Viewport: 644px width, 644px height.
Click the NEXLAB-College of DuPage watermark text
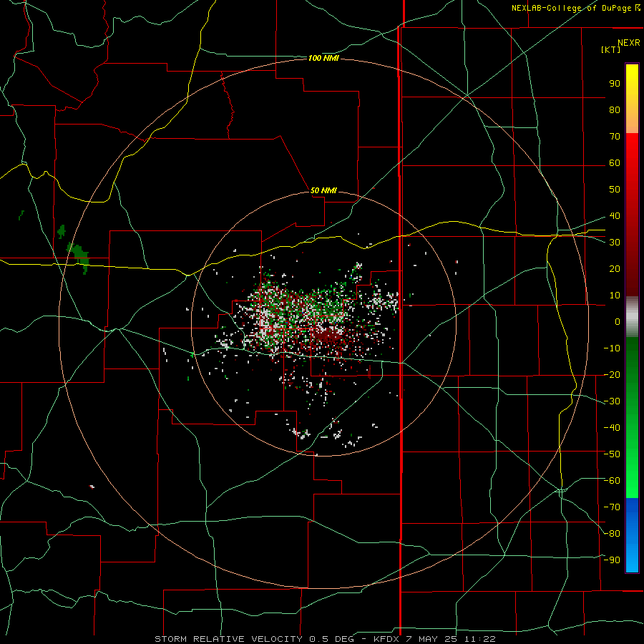(575, 8)
